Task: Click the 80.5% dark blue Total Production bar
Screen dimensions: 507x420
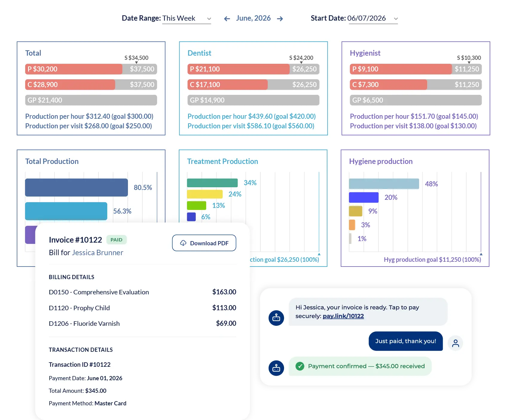Action: click(x=77, y=188)
